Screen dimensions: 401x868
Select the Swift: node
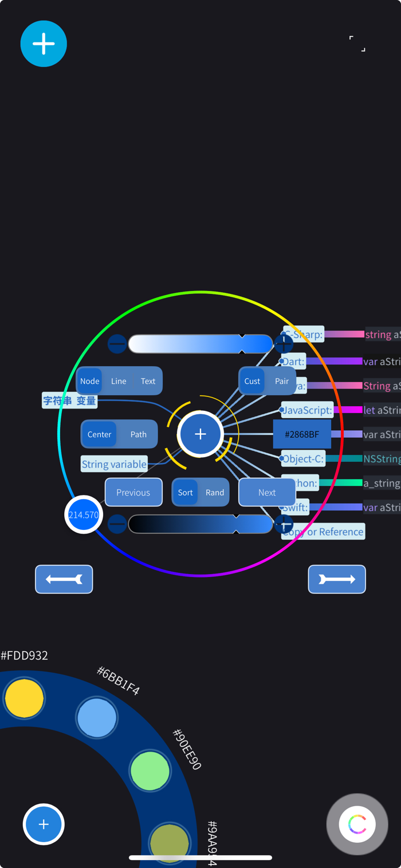point(296,507)
